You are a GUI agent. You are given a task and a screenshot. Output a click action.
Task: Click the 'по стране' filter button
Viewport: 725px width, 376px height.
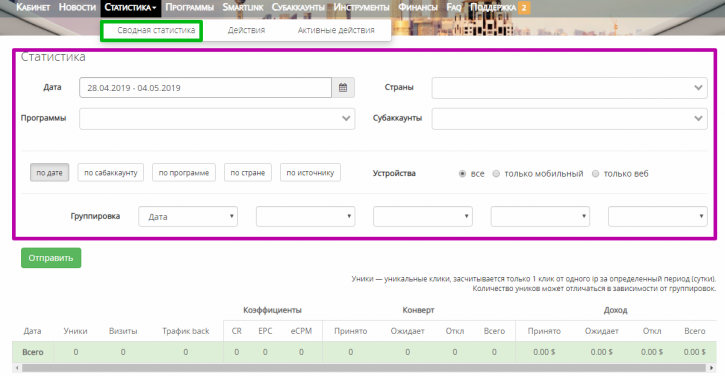click(247, 173)
